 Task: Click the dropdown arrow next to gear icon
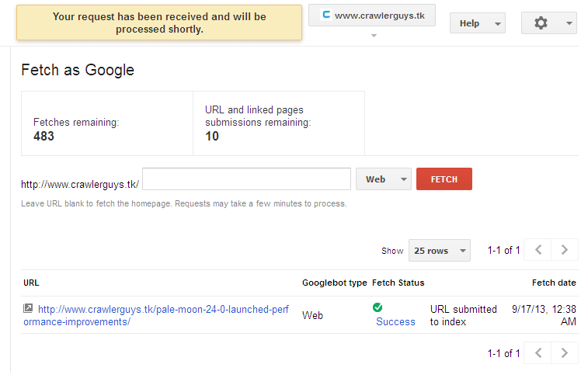[569, 23]
